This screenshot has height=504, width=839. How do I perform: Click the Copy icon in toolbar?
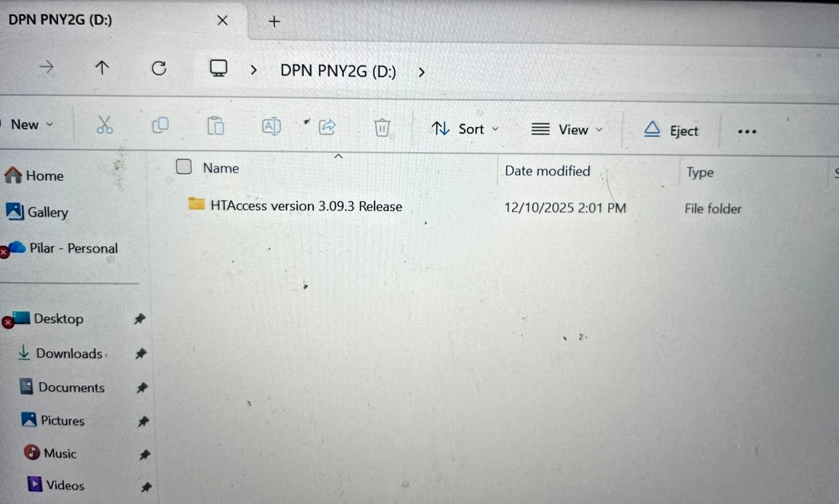[160, 125]
